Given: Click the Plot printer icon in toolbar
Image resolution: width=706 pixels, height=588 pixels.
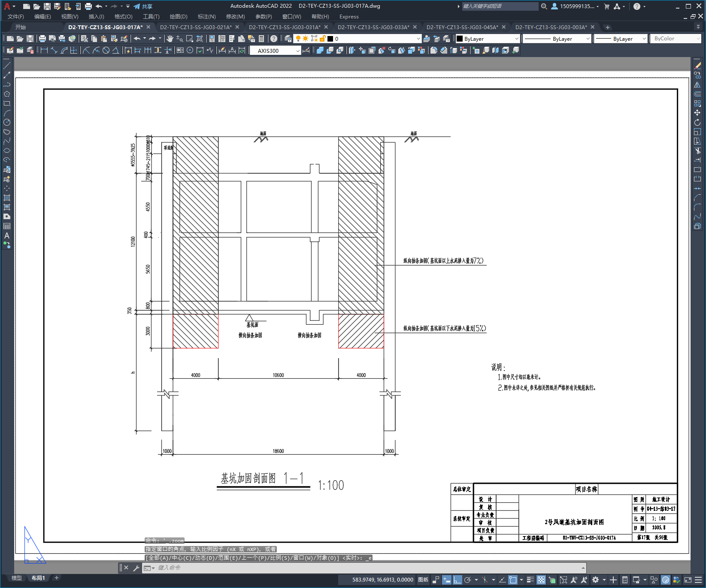Looking at the screenshot, I should pos(42,39).
